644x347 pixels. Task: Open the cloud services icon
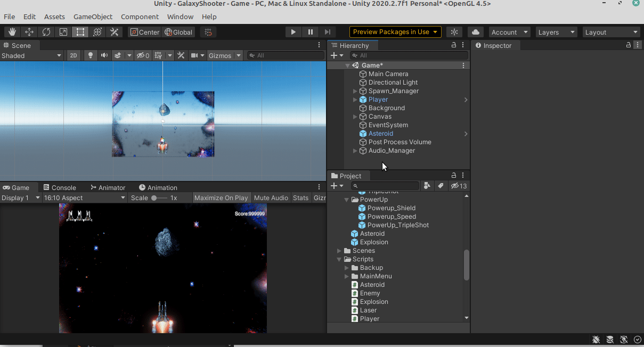[476, 32]
